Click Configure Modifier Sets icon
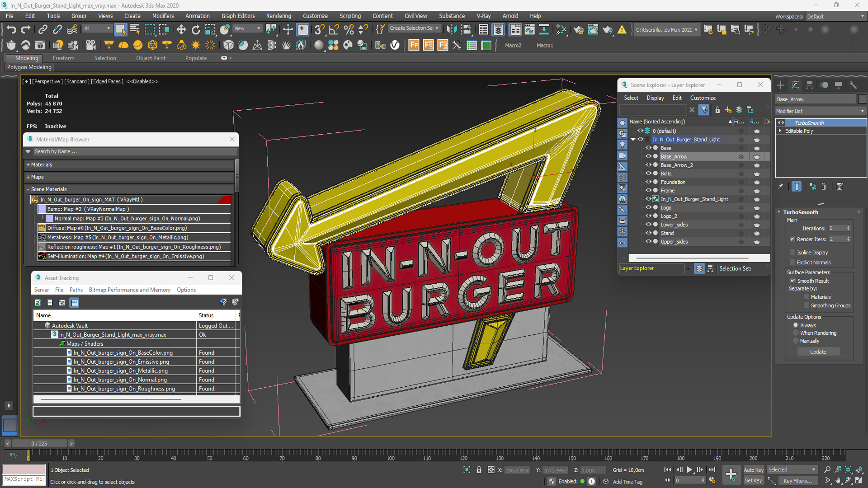This screenshot has height=488, width=868. (x=840, y=187)
